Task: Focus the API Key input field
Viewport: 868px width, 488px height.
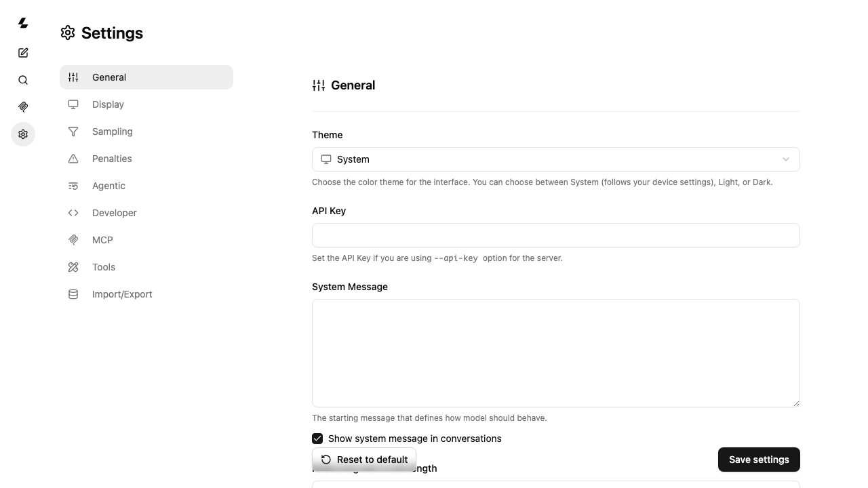Action: point(556,235)
